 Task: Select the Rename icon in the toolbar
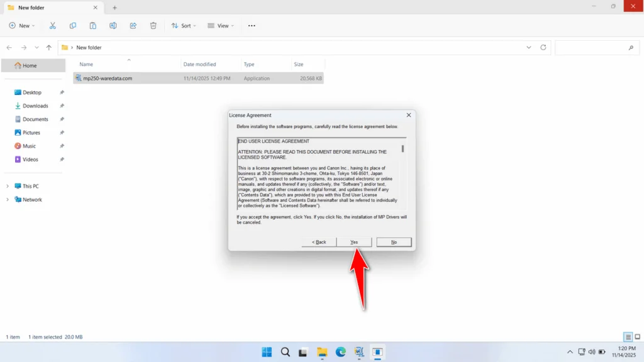coord(113,25)
